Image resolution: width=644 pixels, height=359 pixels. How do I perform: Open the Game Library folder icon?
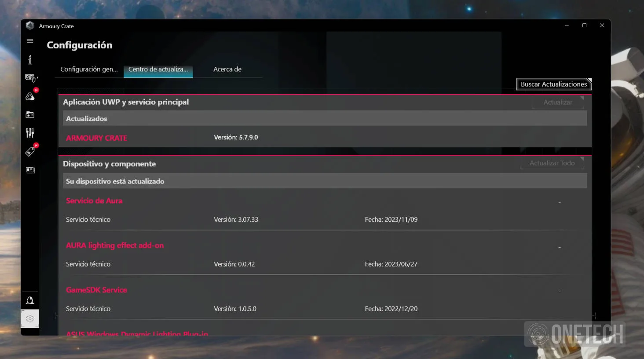click(x=30, y=115)
